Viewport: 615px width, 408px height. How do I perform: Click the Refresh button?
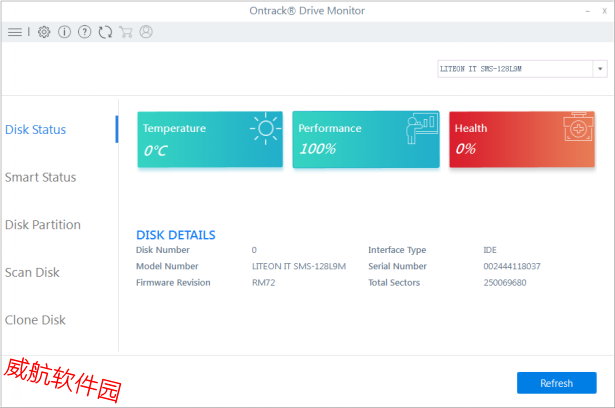point(557,383)
